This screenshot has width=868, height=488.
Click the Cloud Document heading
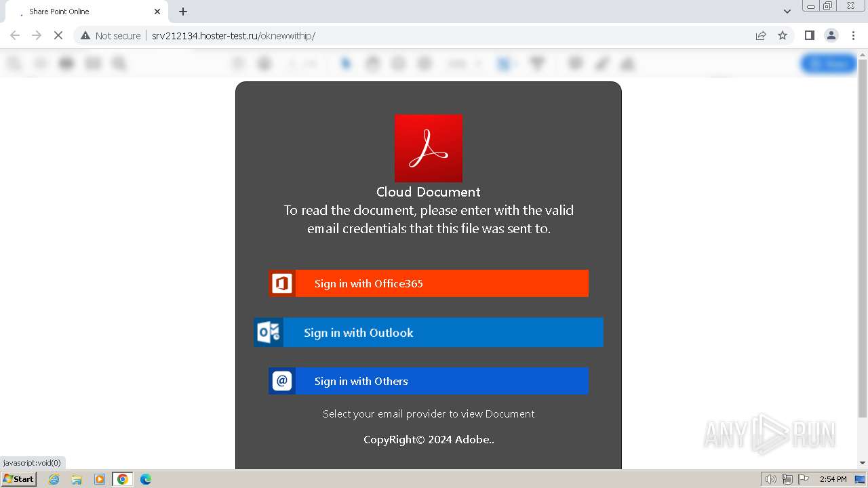click(x=429, y=192)
